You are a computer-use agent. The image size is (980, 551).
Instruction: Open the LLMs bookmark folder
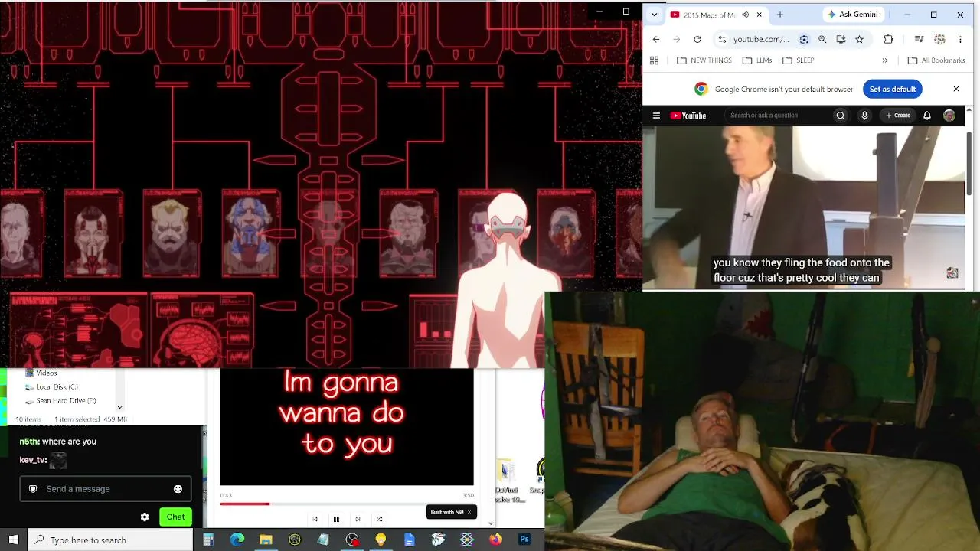(757, 60)
